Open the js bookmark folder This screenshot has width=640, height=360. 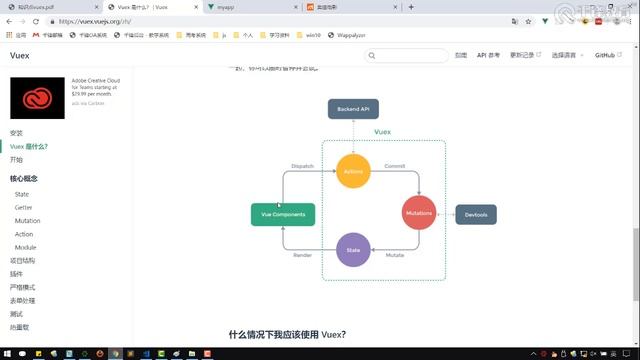point(220,35)
